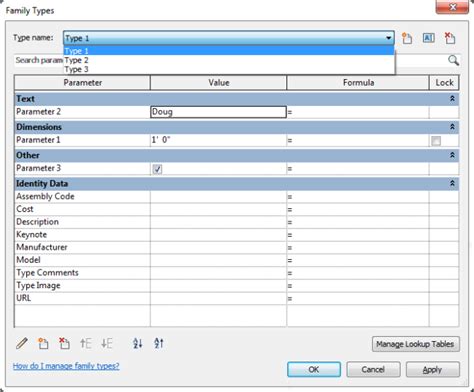Open the 'How do I manage family types?' link
474x392 pixels.
[66, 366]
